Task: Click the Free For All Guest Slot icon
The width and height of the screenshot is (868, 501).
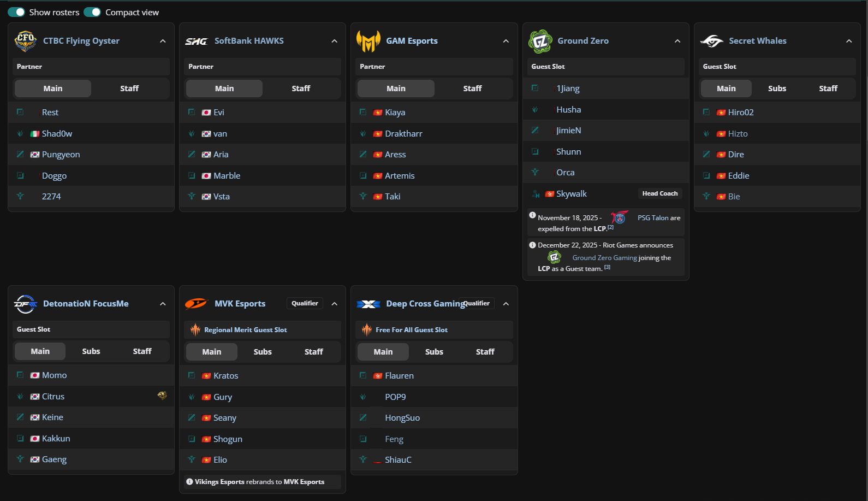Action: 367,329
